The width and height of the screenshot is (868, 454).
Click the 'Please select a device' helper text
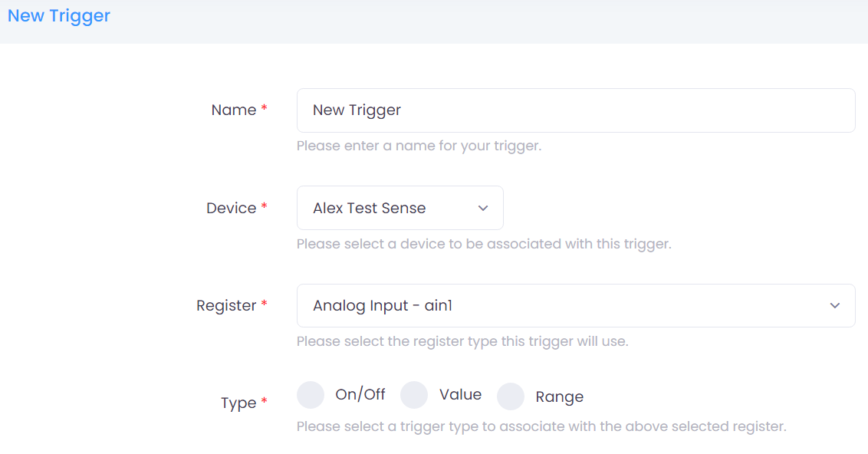[x=484, y=244]
